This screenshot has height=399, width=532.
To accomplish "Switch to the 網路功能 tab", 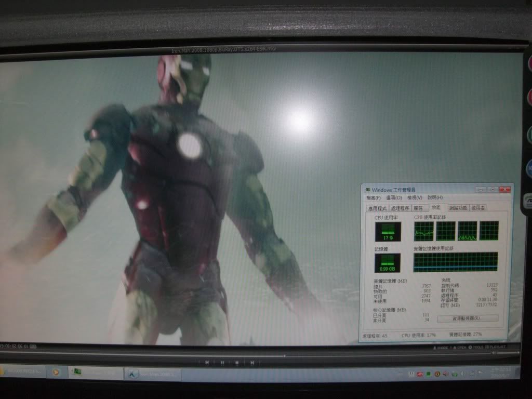I will tap(458, 208).
